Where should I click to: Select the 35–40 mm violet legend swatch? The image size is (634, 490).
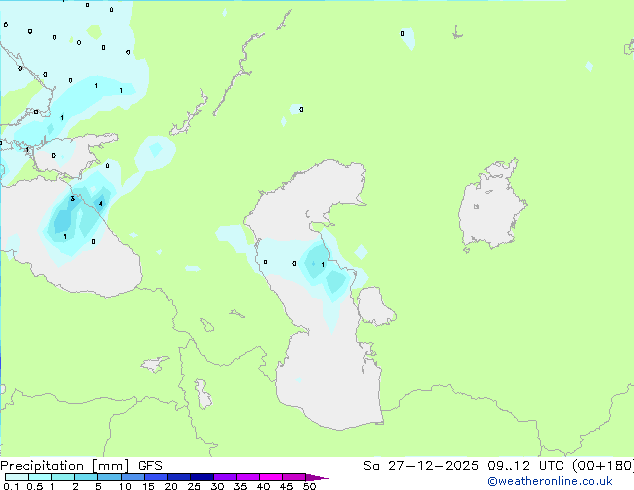tap(247, 477)
